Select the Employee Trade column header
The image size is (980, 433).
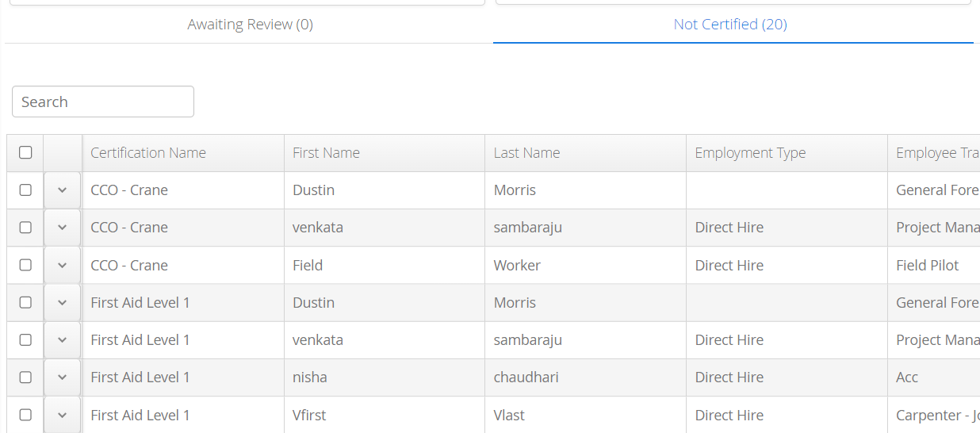coord(934,153)
